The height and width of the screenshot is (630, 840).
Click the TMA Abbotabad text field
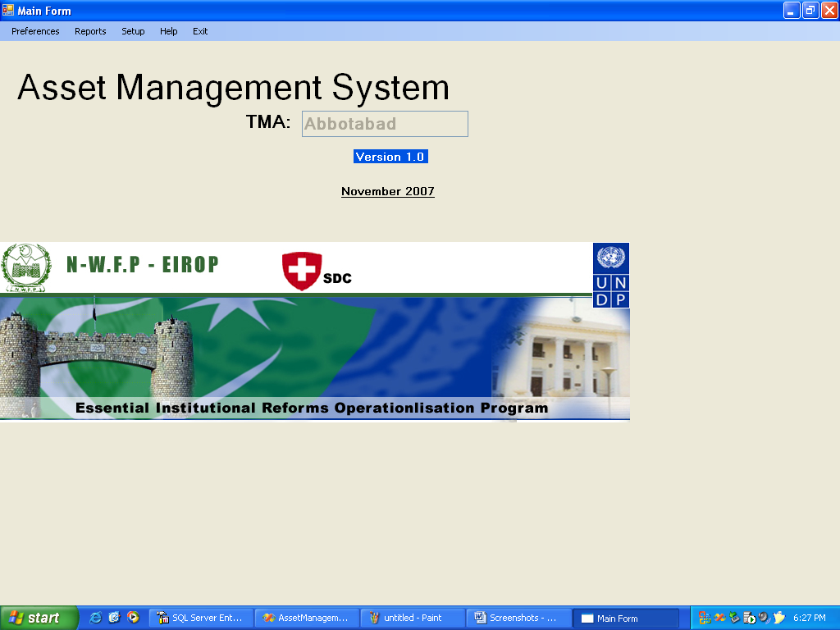(x=385, y=124)
